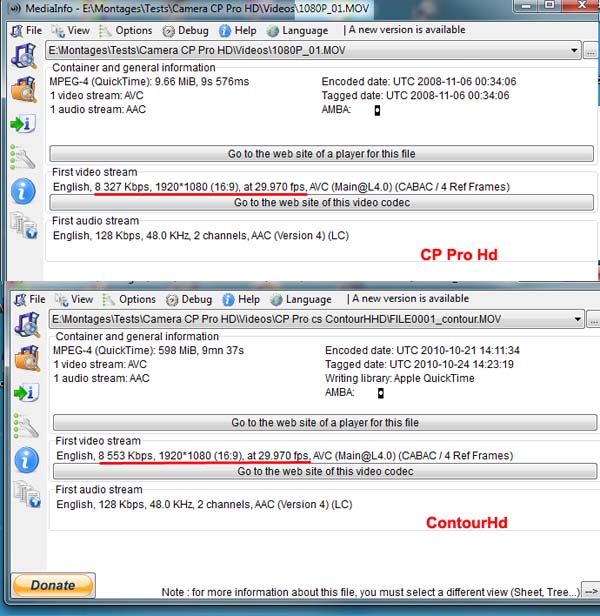
Task: Click export green-arrow icon in bottom window sidebar
Action: point(26,392)
